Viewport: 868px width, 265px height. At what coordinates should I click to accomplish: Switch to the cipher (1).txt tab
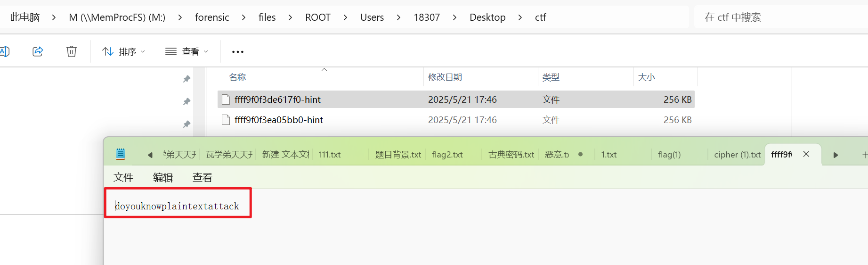pyautogui.click(x=737, y=155)
